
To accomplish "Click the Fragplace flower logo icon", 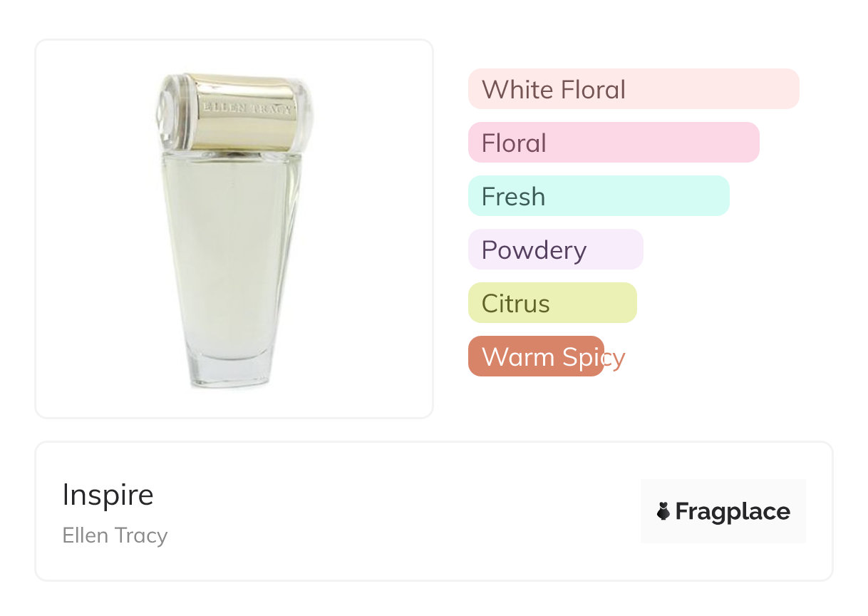I will (663, 511).
